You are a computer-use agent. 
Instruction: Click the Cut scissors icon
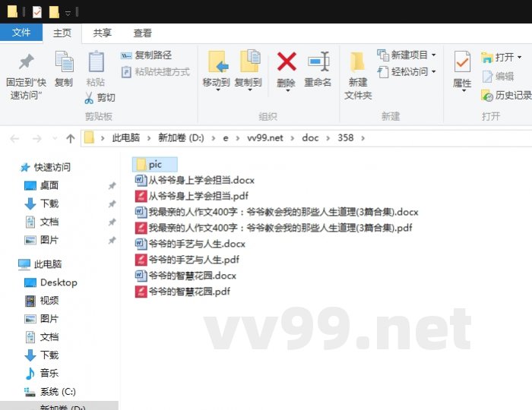(x=89, y=98)
